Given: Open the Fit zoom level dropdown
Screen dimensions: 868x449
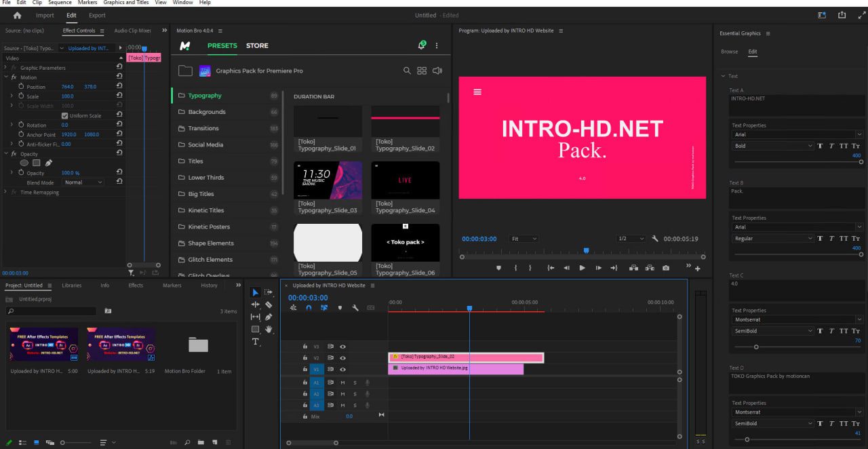Looking at the screenshot, I should coord(524,239).
